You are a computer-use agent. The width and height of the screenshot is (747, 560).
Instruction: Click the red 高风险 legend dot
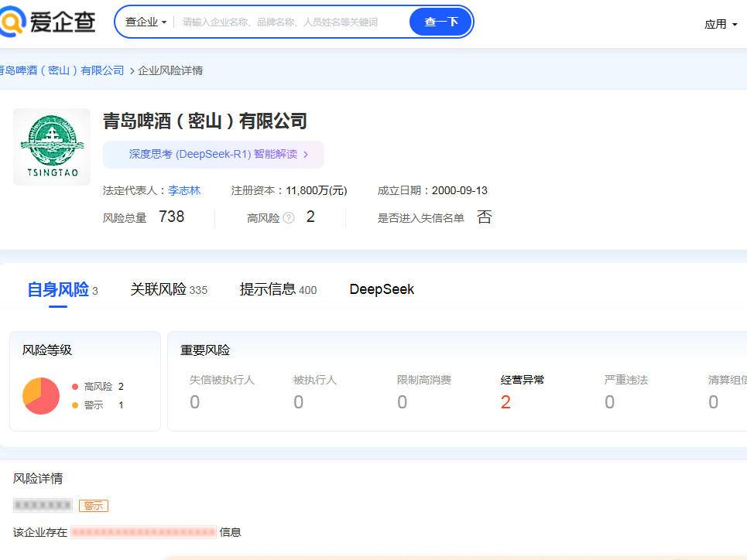tap(75, 387)
